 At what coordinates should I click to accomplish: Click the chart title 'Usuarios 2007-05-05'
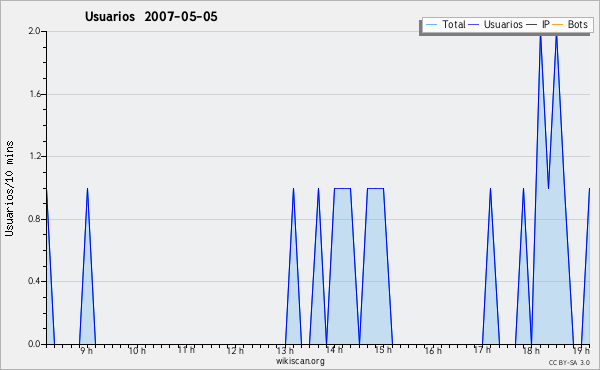(151, 17)
